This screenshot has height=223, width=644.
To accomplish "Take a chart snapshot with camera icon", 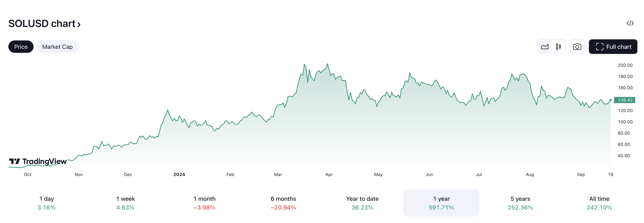I will pos(577,47).
